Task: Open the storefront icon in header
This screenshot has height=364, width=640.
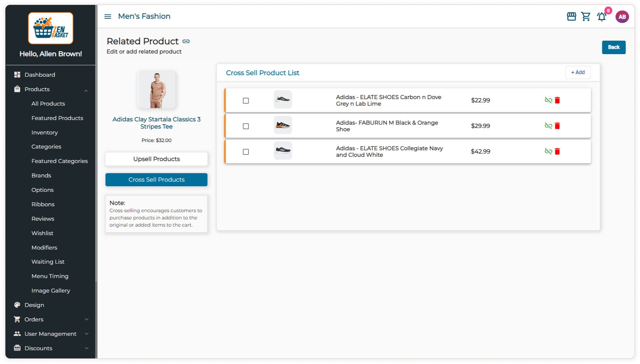Action: point(571,16)
